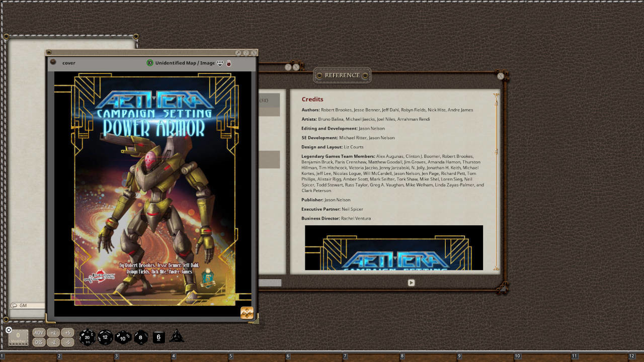Click the cover image link icon
The image size is (644, 362).
[53, 62]
